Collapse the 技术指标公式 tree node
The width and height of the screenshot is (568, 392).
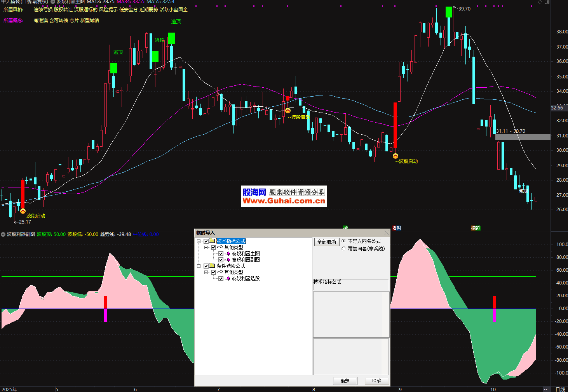pos(199,241)
